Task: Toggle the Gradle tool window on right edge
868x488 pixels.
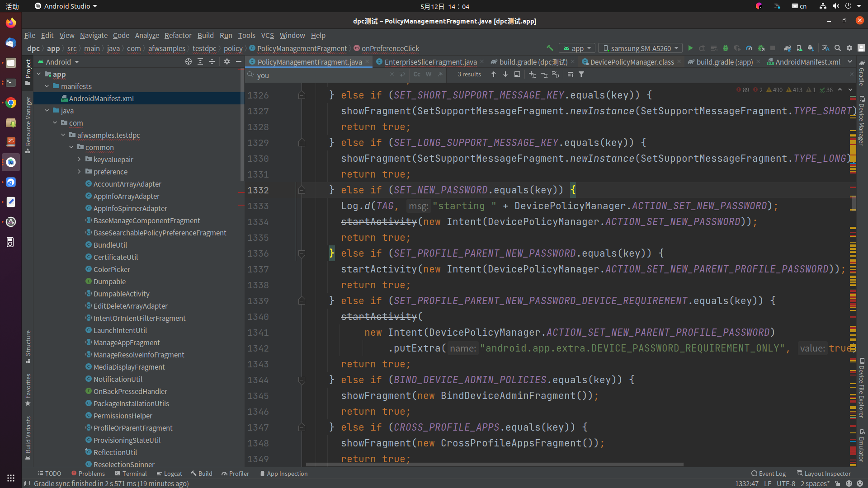Action: tap(862, 72)
